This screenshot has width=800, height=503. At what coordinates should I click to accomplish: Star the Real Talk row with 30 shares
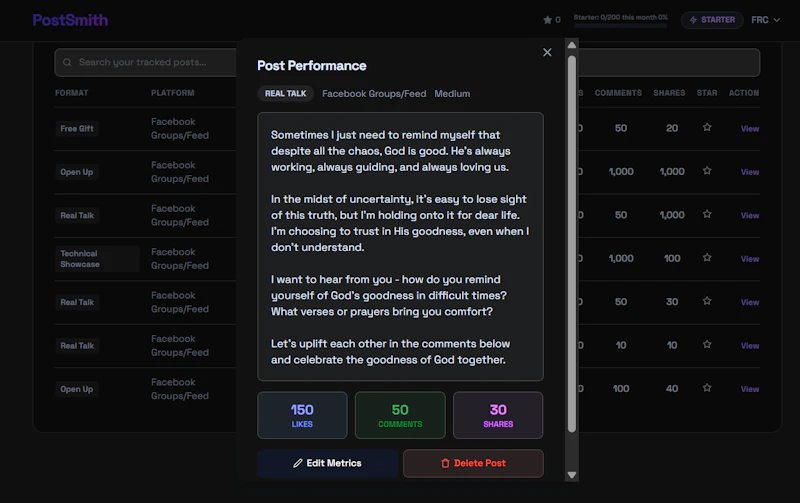pos(707,301)
